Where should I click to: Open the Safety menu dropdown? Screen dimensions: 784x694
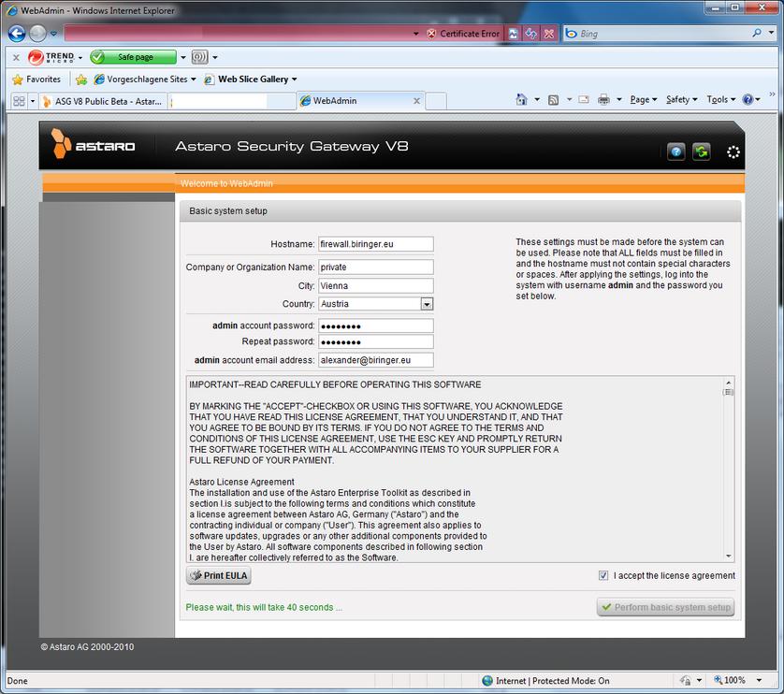(681, 100)
